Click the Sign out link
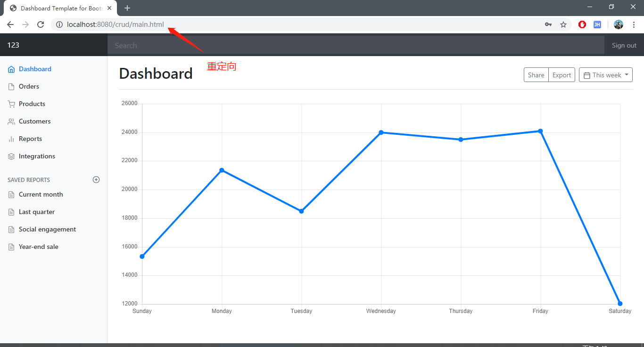This screenshot has width=644, height=347. tap(624, 45)
